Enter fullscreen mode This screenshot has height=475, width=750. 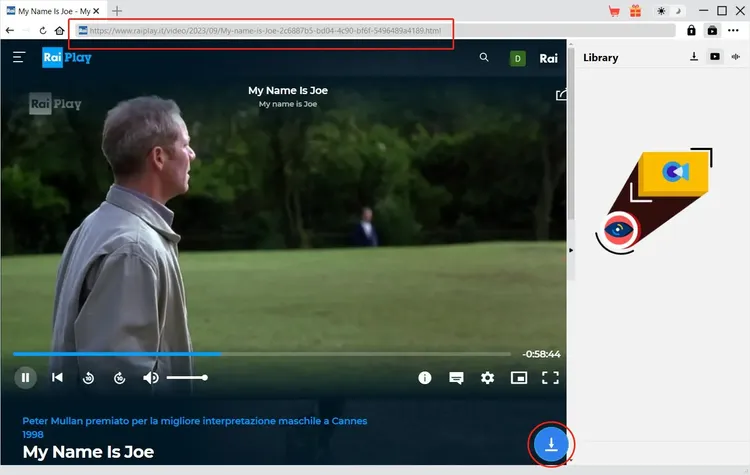click(549, 377)
